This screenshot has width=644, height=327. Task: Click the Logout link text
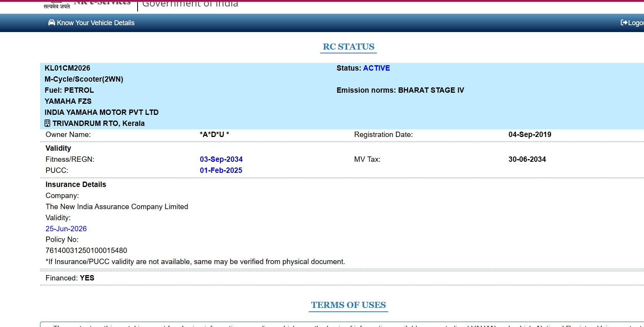tap(636, 23)
